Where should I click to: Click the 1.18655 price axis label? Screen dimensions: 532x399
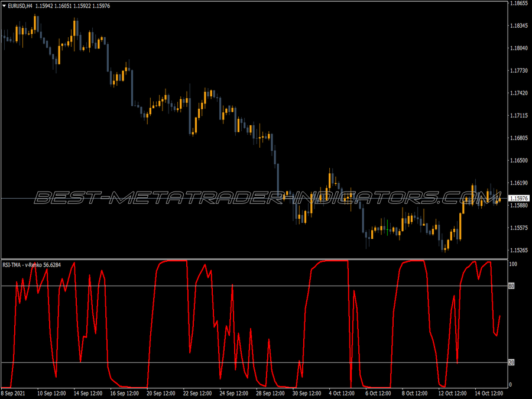tap(519, 3)
